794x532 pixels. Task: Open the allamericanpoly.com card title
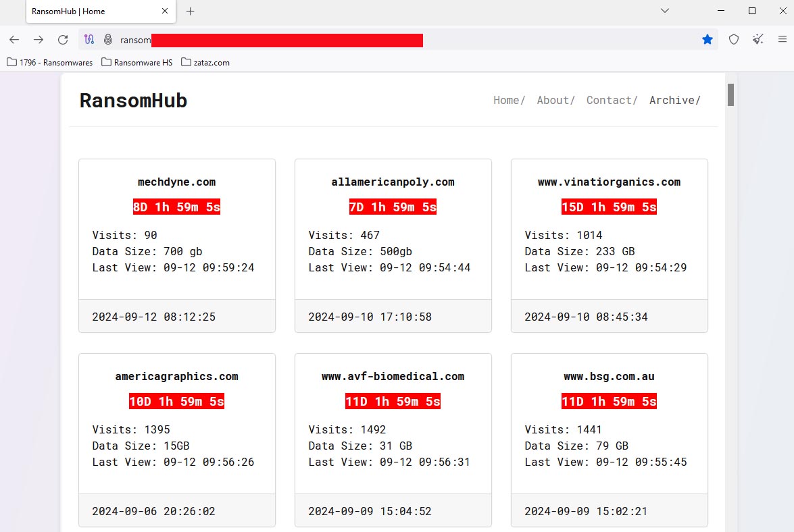click(x=393, y=182)
